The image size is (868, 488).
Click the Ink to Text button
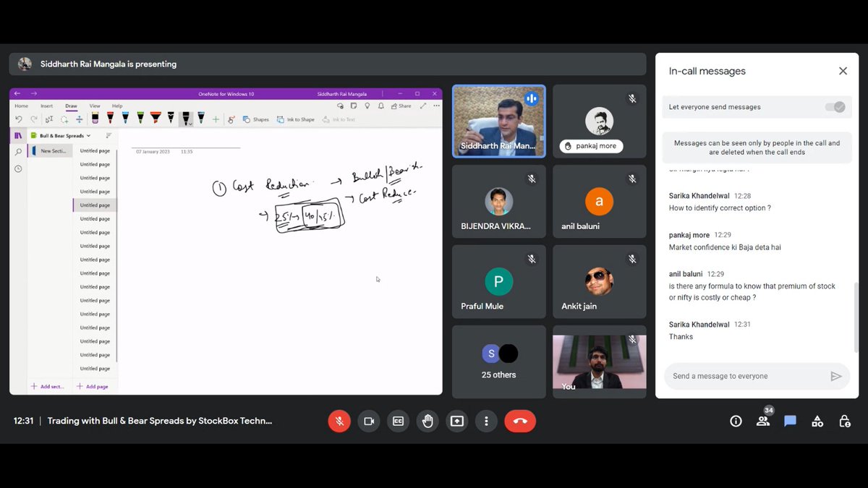click(x=339, y=119)
